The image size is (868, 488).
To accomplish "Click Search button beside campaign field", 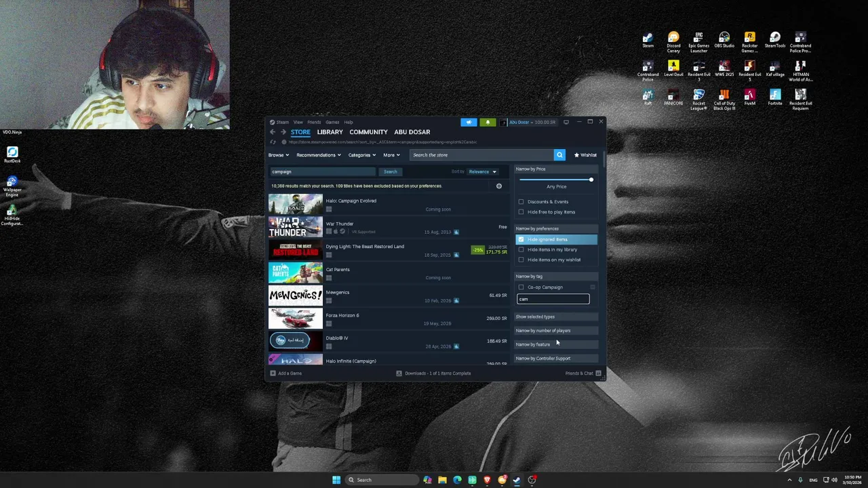I will tap(390, 171).
